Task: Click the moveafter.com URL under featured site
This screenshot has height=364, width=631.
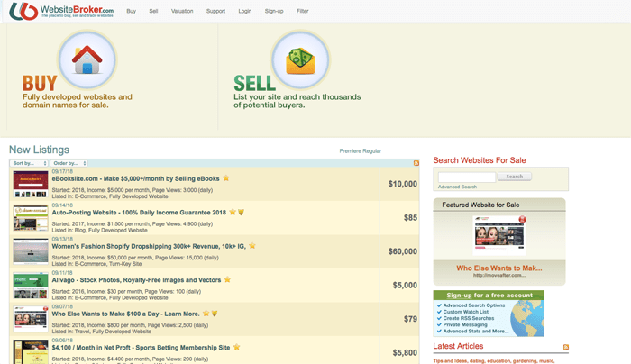Action: tap(499, 276)
